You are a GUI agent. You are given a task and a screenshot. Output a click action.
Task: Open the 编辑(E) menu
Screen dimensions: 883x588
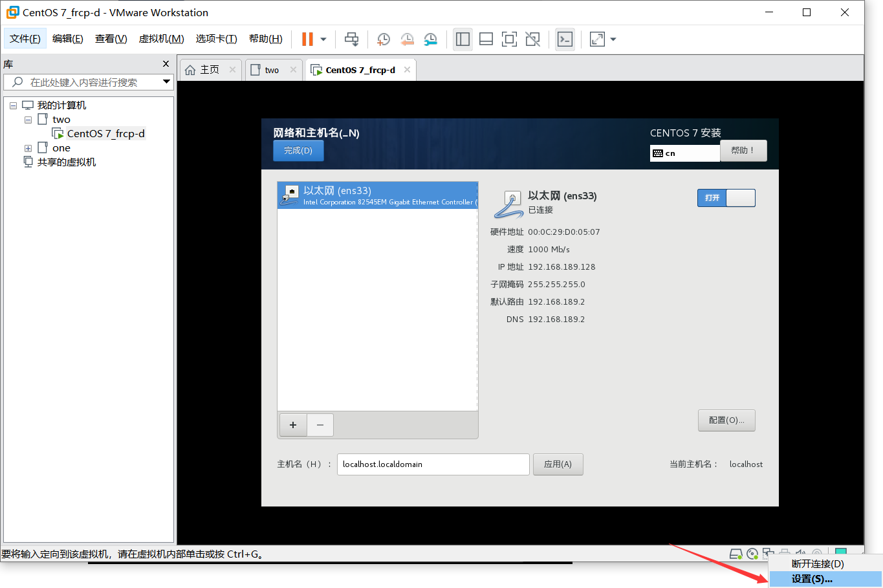[68, 39]
